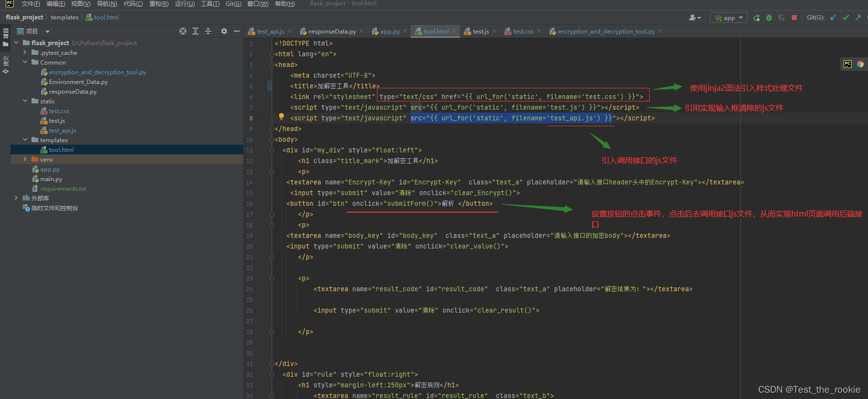The width and height of the screenshot is (868, 399).
Task: Open the 运行(U) menu
Action: point(185,4)
